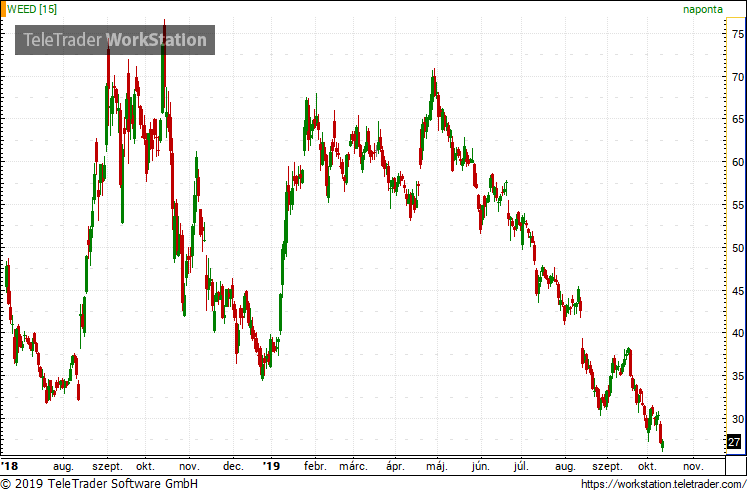Click the orange marker beside WEED
Screen dimensions: 747x493
3,9
